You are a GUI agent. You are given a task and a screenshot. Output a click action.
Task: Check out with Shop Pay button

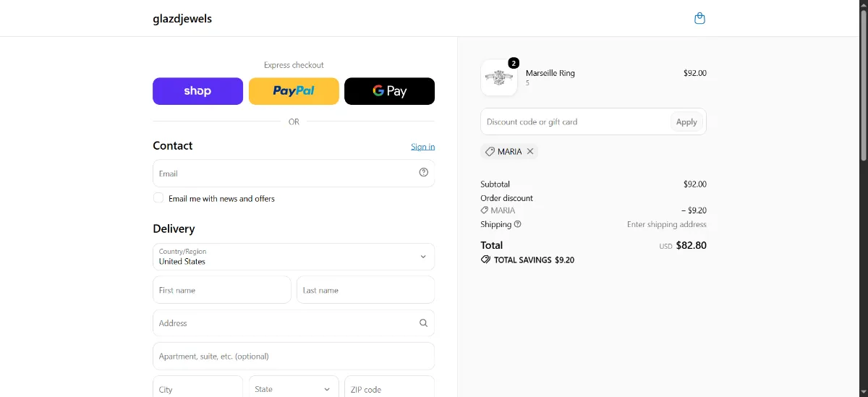(x=197, y=91)
